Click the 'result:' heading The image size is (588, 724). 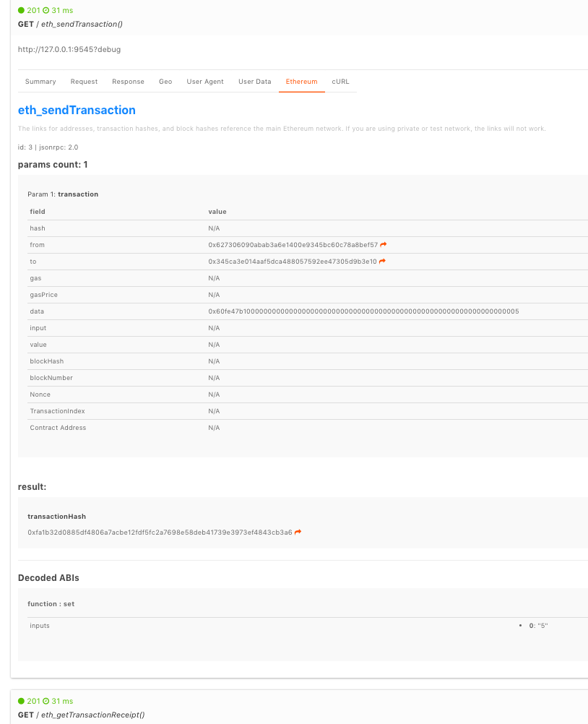pos(32,487)
